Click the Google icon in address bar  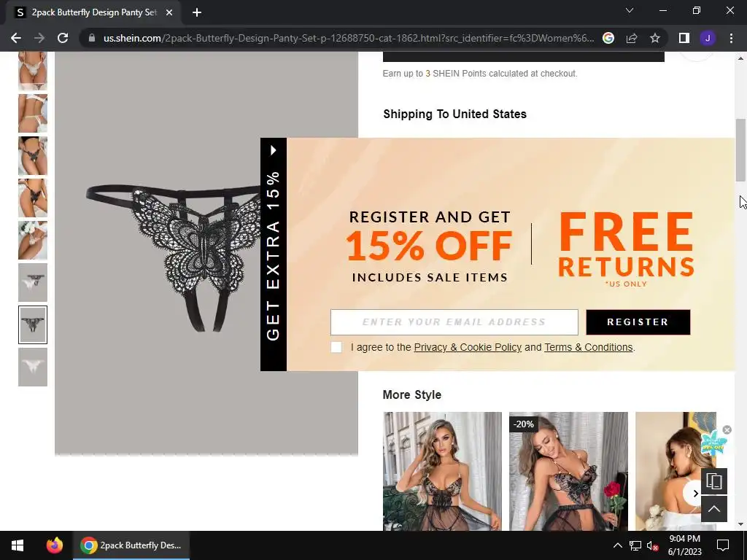pyautogui.click(x=608, y=38)
